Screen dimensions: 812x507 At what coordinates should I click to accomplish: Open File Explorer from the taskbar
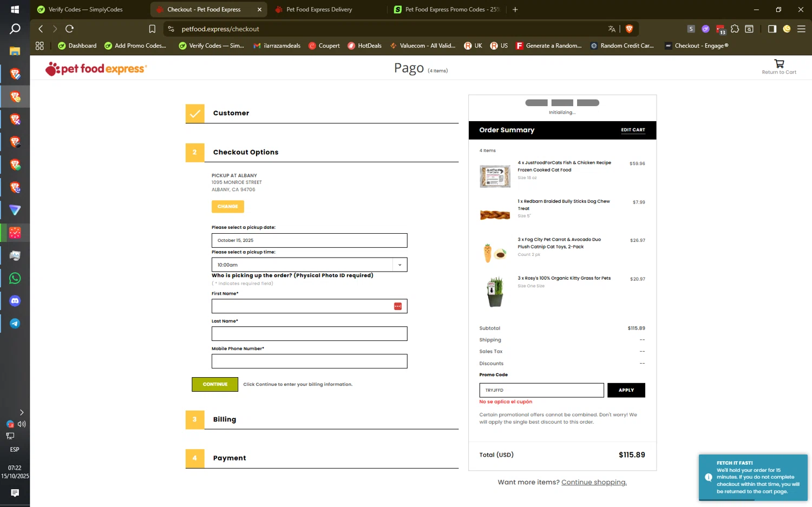tap(15, 51)
